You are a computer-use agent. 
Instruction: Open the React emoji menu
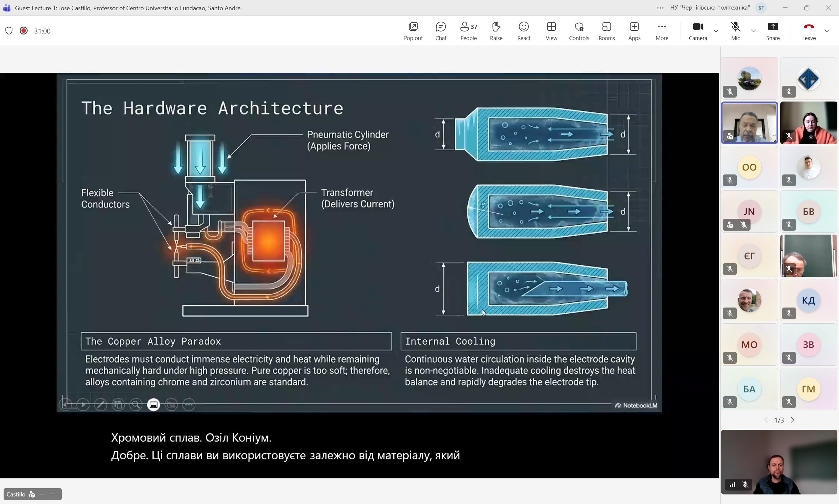click(524, 31)
